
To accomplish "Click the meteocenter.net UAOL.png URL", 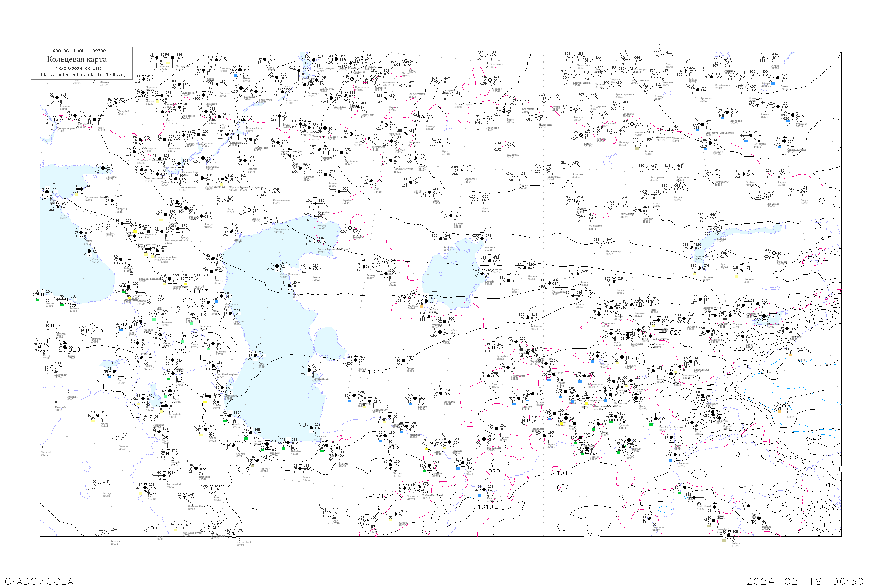I will 83,75.
